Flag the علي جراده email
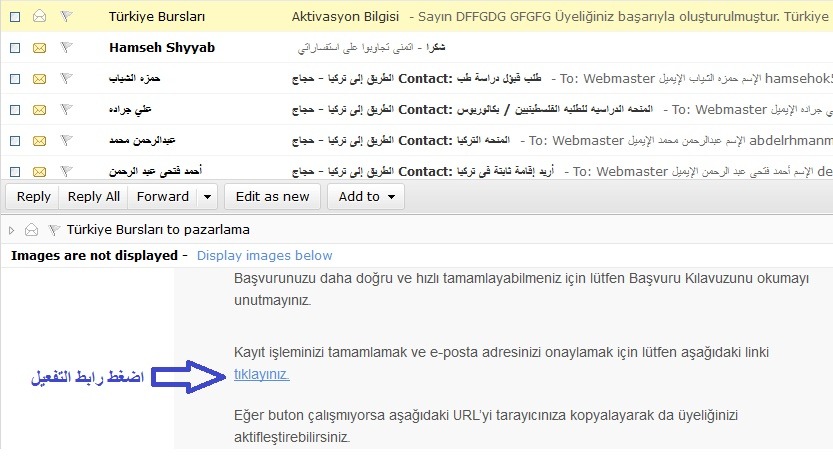This screenshot has width=833, height=473. tap(66, 109)
